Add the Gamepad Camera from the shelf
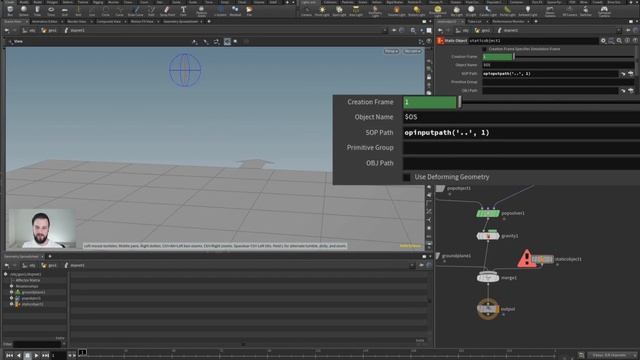Viewport: 640px width, 360px height. (604, 11)
